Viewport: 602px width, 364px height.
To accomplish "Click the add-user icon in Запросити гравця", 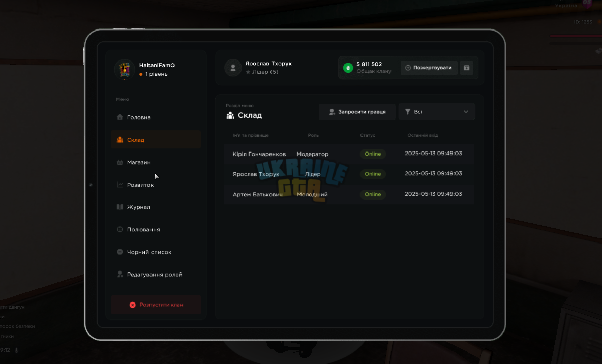I will pos(332,112).
